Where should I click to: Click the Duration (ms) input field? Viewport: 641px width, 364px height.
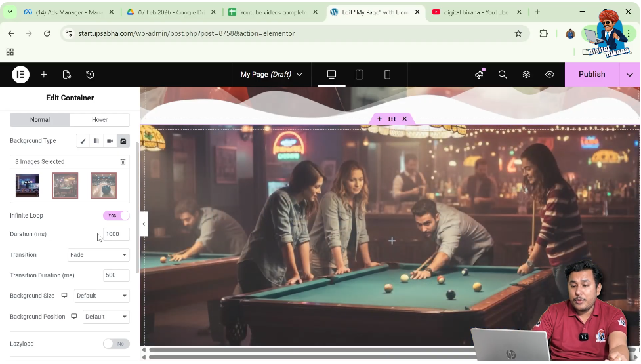[x=115, y=234]
